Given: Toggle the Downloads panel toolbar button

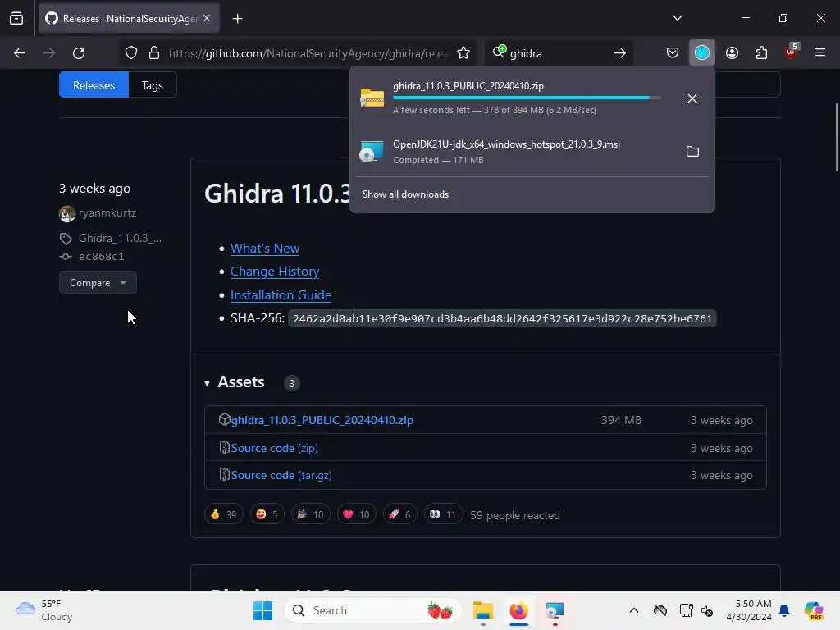Looking at the screenshot, I should (x=702, y=53).
